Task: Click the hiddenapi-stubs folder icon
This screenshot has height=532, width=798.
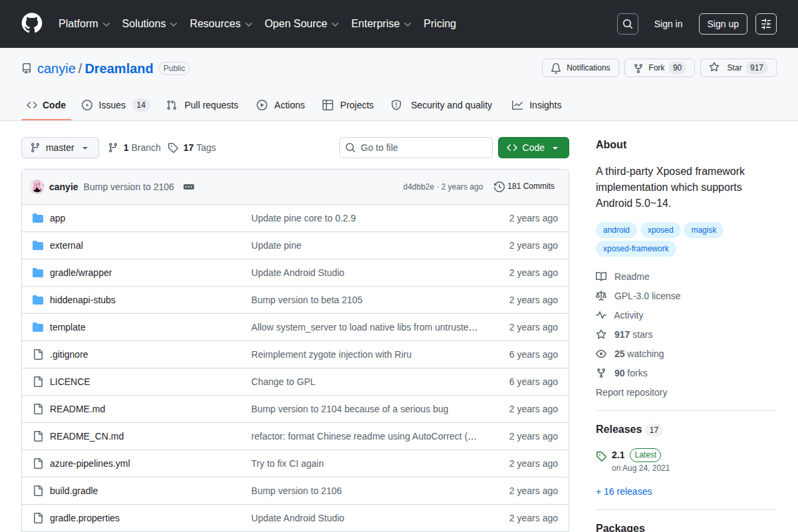Action: 38,300
